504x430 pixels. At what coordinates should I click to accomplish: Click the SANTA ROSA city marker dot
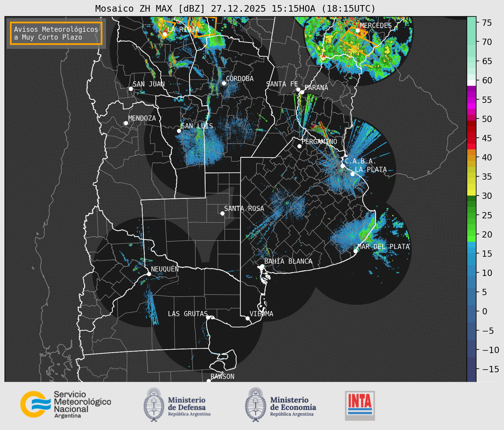coord(222,213)
